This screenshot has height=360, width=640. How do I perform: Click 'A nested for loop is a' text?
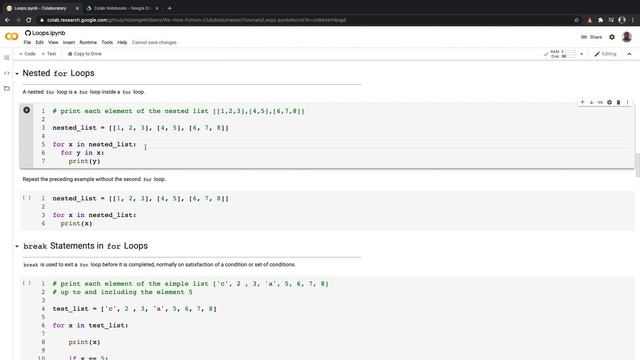pyautogui.click(x=84, y=92)
